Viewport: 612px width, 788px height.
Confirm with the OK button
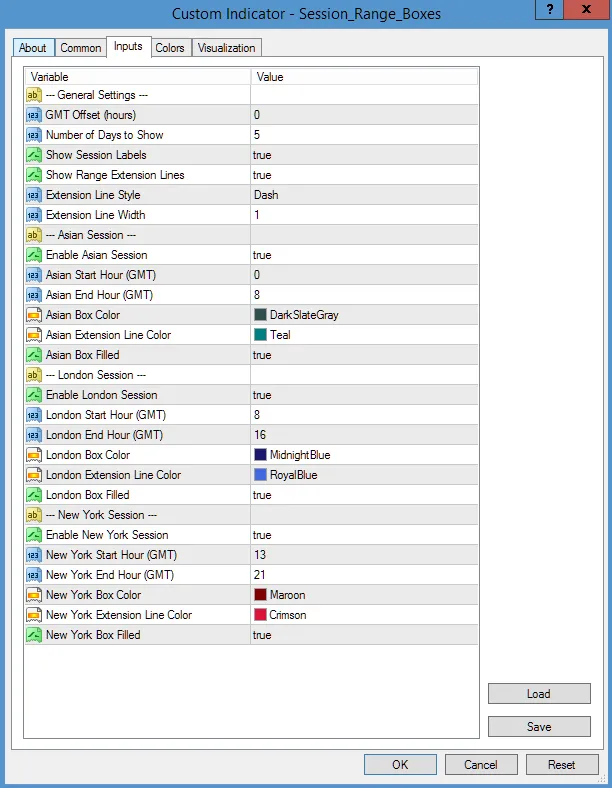(x=400, y=764)
